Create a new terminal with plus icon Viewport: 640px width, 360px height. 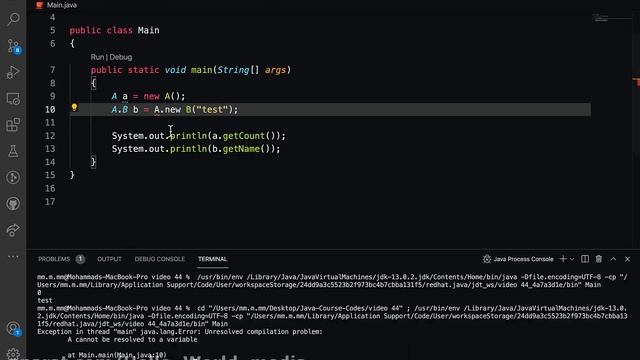point(563,259)
